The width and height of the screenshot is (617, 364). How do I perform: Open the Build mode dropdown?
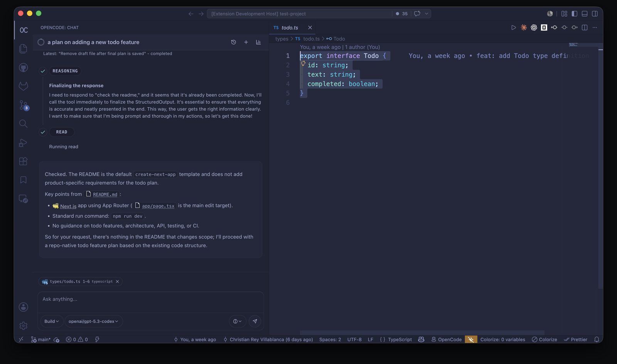pos(52,321)
